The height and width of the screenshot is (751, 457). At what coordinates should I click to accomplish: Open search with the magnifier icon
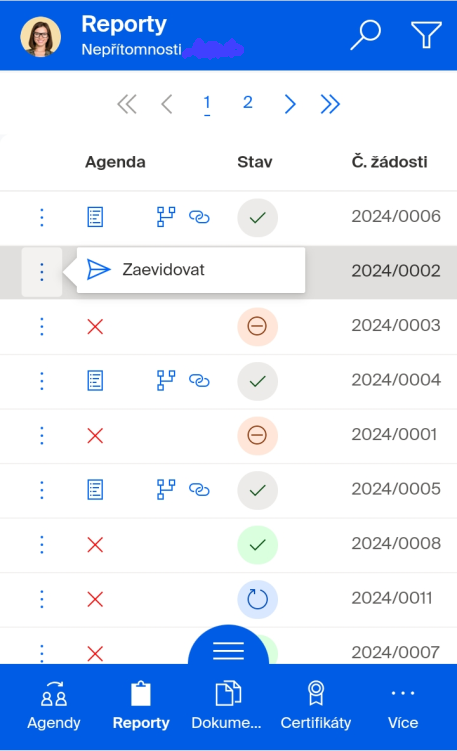(x=366, y=35)
